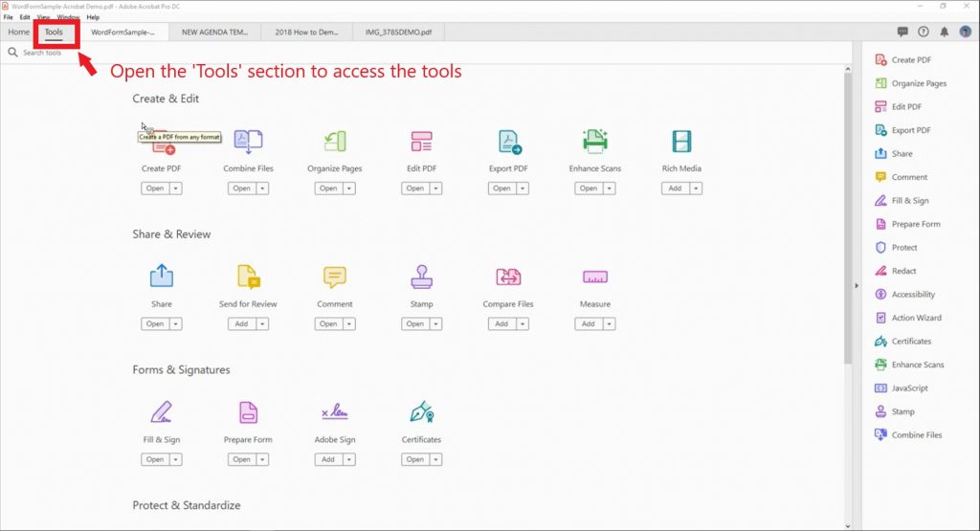The height and width of the screenshot is (531, 980).
Task: Click Open button under Certificates
Action: (x=415, y=459)
